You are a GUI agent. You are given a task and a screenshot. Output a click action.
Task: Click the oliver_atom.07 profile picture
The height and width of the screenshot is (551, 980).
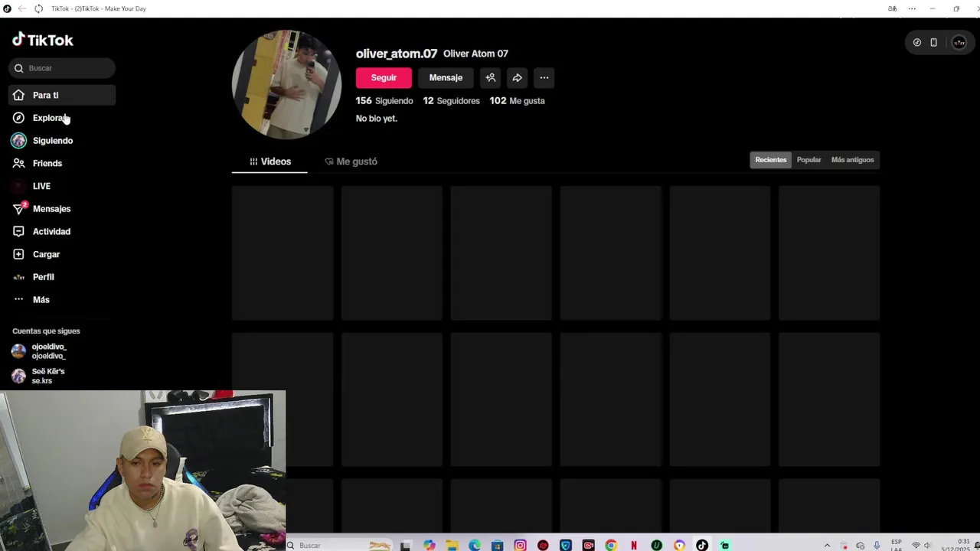point(286,84)
